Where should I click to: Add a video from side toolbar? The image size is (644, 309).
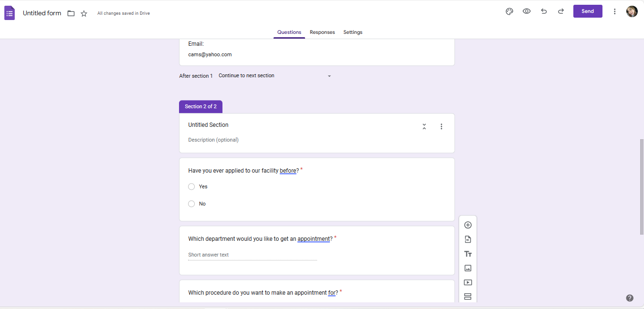coord(468,282)
